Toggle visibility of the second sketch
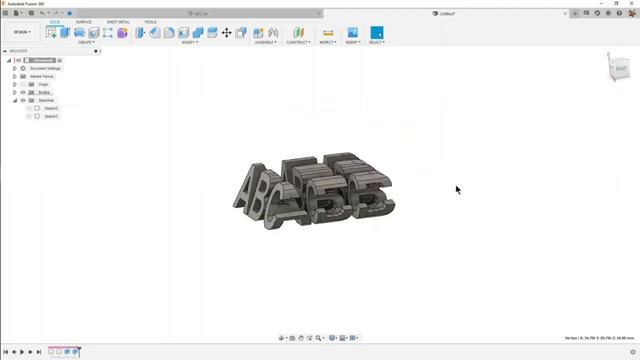The height and width of the screenshot is (360, 640). (29, 116)
